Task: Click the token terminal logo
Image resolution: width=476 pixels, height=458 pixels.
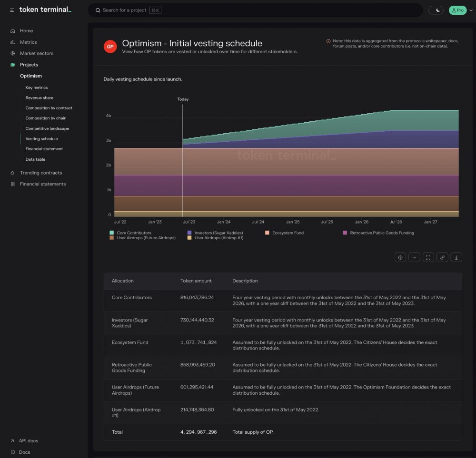Action: point(46,10)
